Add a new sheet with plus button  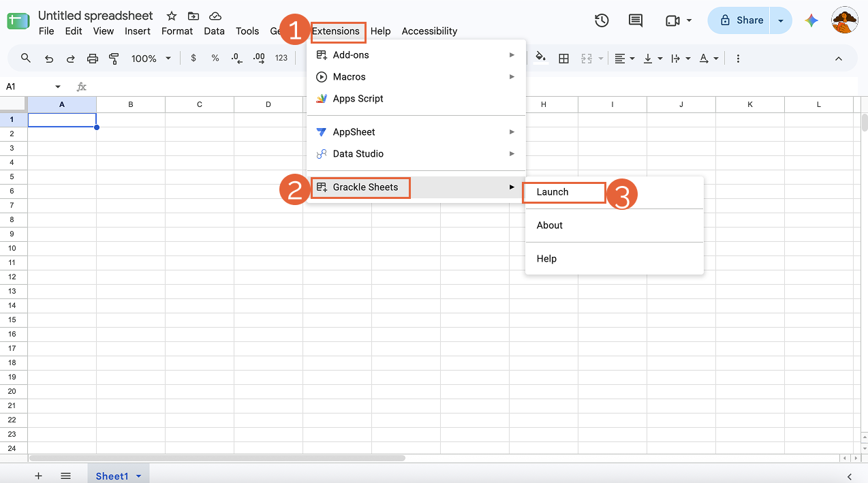coord(38,476)
